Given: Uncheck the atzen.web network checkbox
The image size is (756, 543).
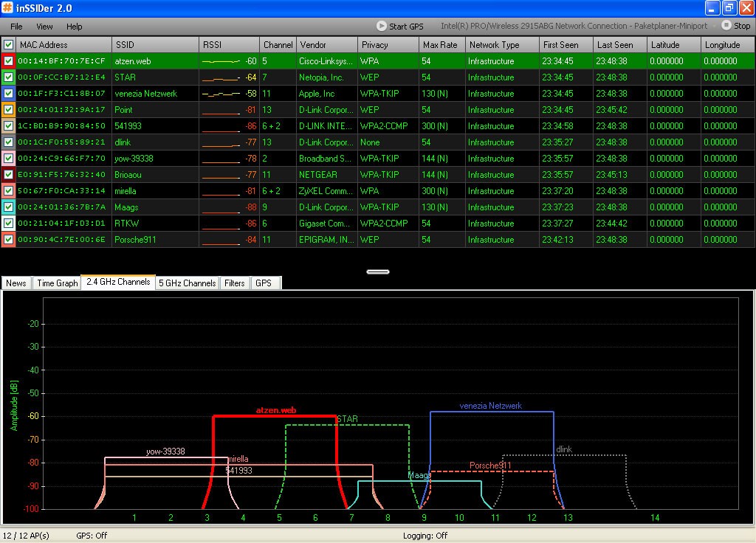Looking at the screenshot, I should click(8, 61).
